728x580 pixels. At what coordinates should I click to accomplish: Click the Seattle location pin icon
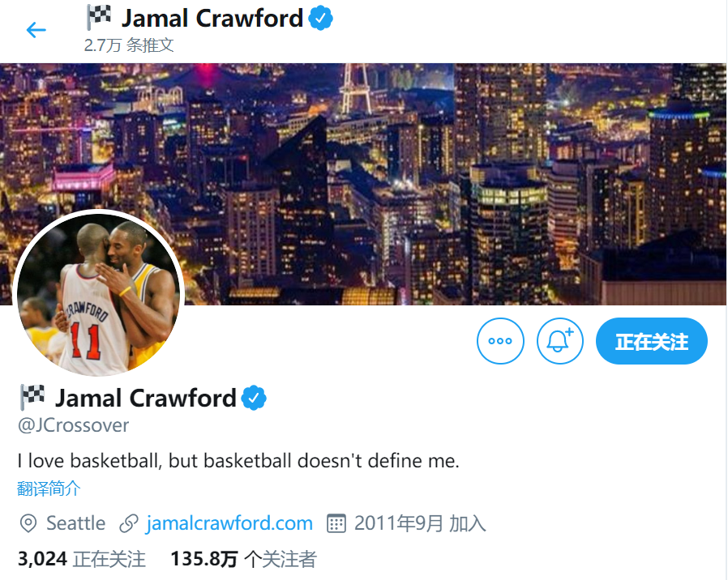pyautogui.click(x=28, y=523)
